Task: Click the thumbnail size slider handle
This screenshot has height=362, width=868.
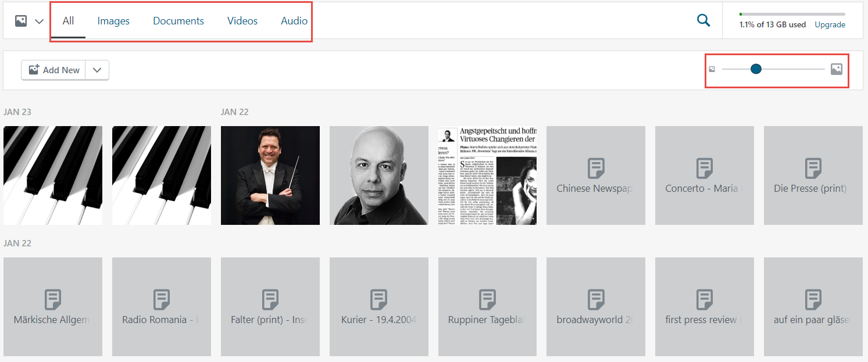Action: pos(756,69)
